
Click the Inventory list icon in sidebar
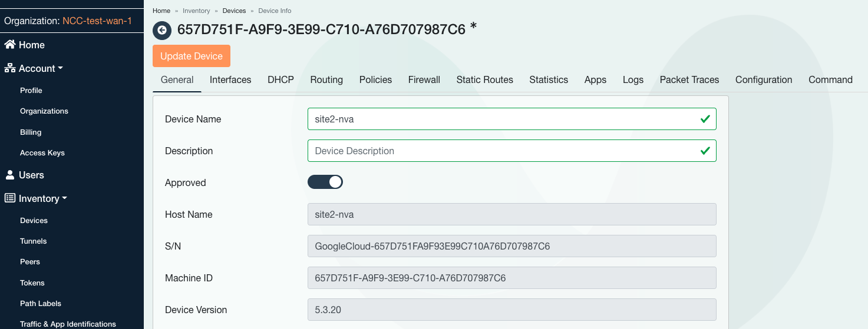(x=10, y=198)
